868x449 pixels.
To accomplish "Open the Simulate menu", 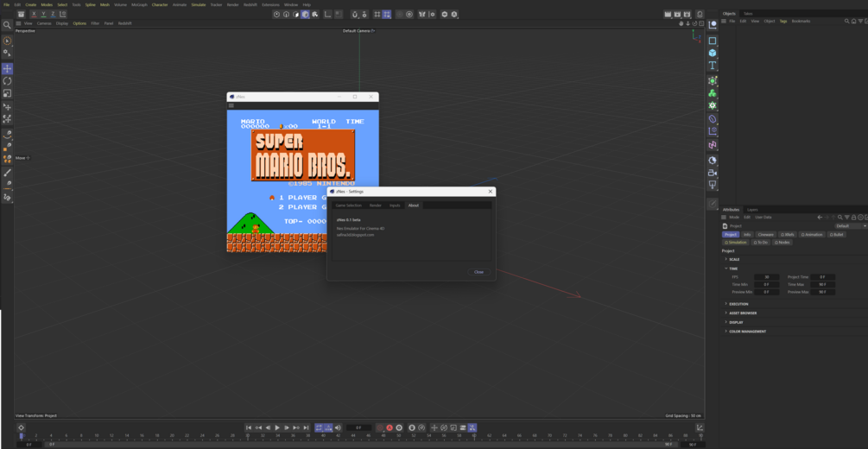I will coord(198,4).
